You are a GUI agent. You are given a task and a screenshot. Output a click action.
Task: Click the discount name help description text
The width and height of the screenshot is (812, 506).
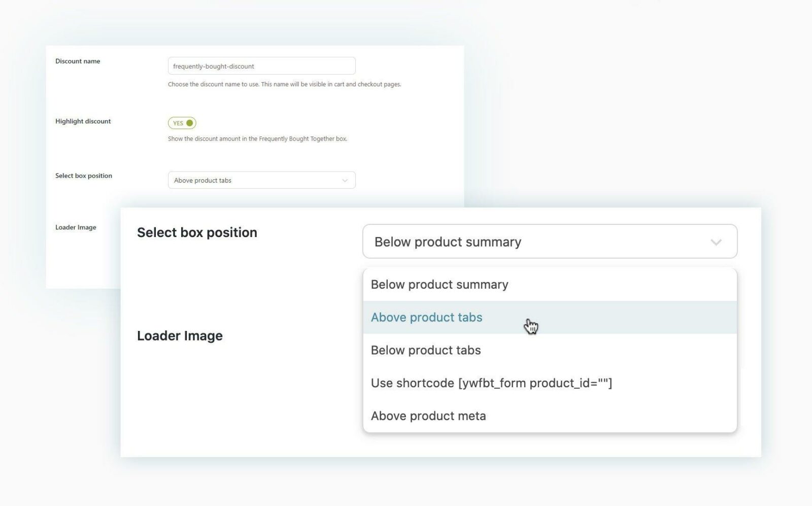(x=285, y=84)
